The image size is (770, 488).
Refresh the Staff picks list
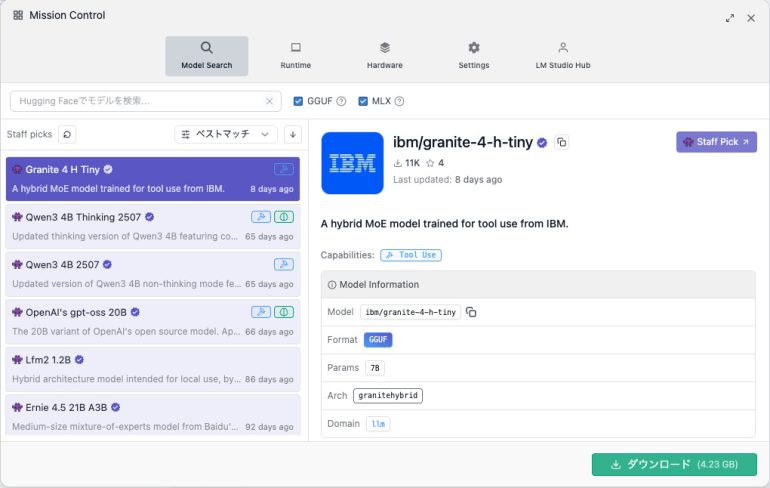67,134
